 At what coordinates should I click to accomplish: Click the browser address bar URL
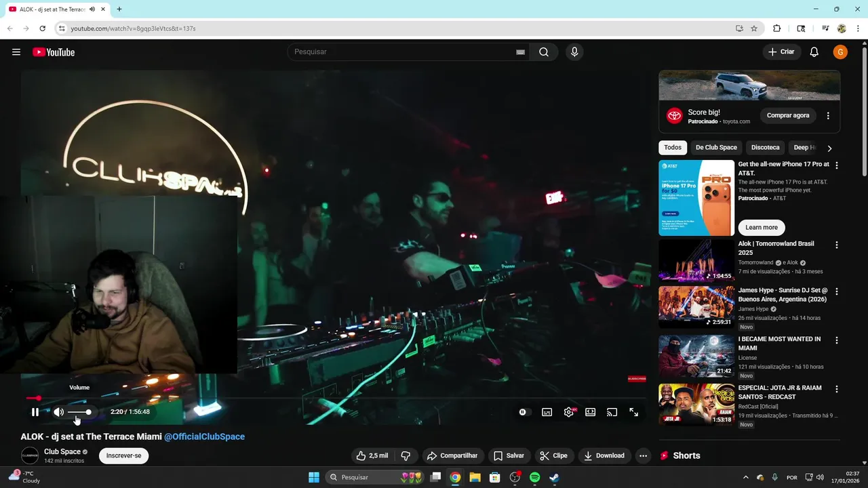pyautogui.click(x=133, y=28)
